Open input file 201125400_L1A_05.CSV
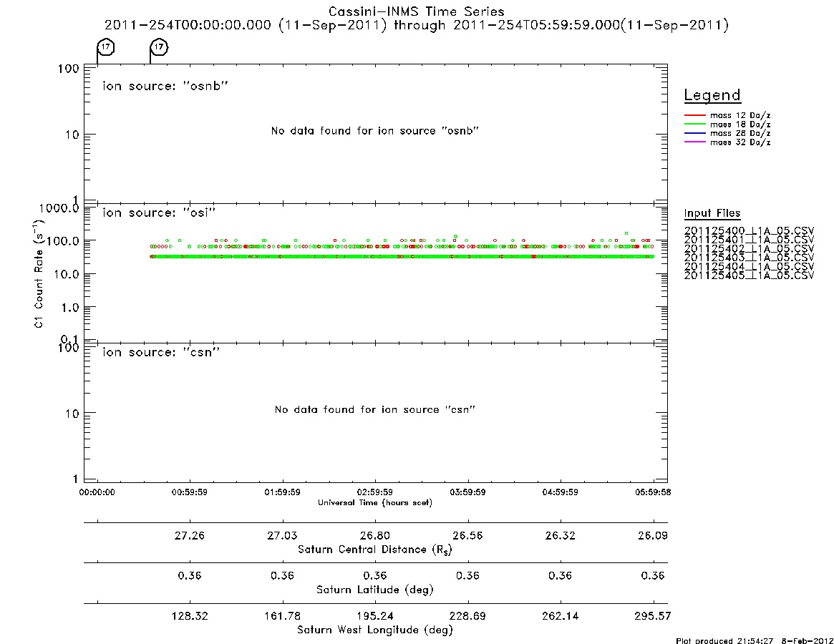 point(749,231)
